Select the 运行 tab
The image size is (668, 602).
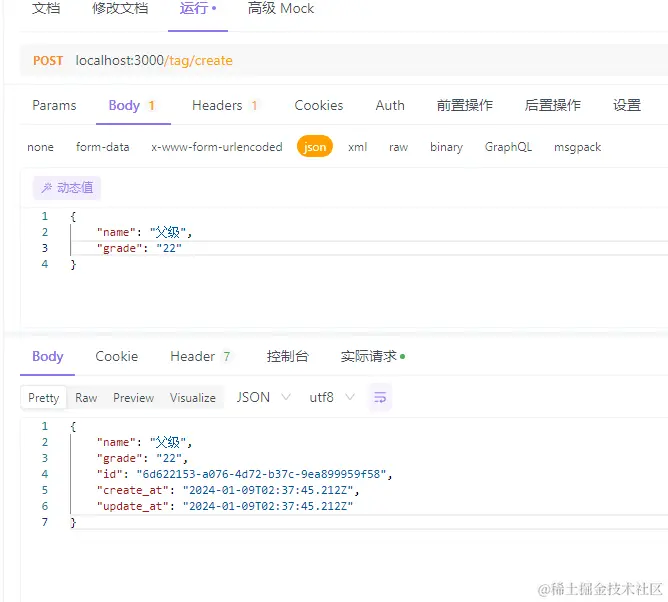tap(198, 8)
